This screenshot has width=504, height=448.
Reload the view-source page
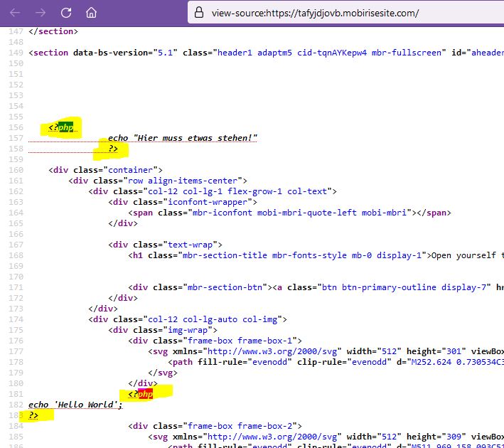tap(66, 13)
